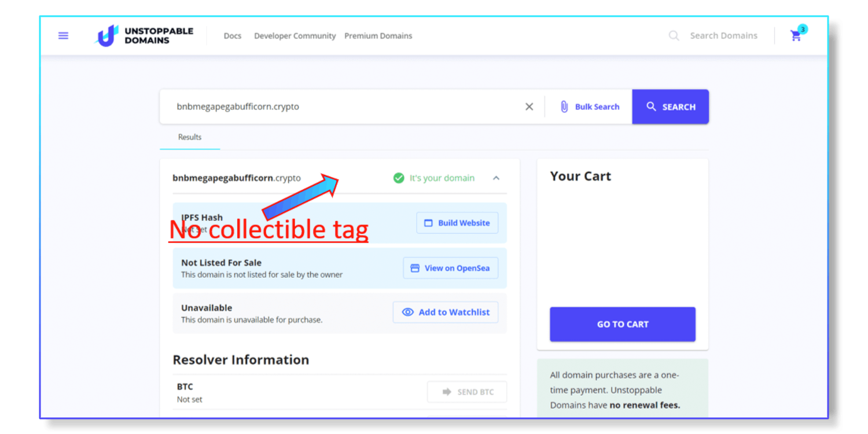Click the blue SEARCH button

point(671,106)
